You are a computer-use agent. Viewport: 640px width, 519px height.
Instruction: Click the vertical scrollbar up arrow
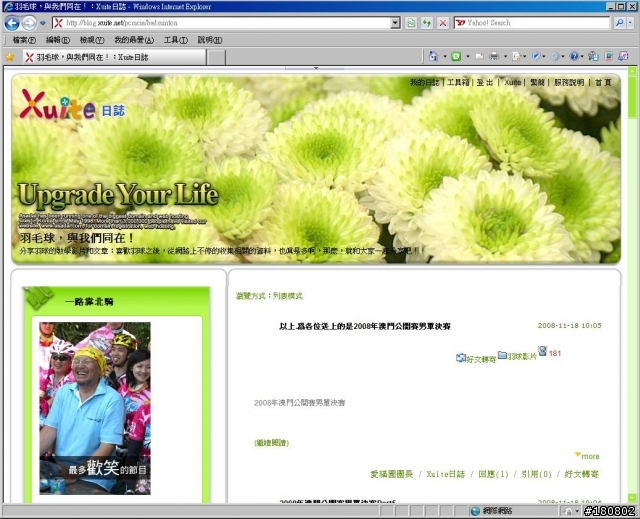tap(632, 71)
